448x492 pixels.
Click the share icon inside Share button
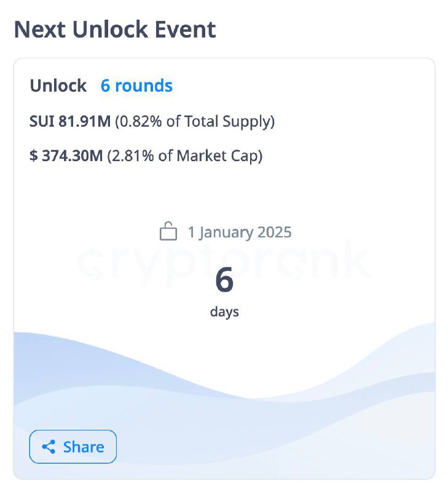tap(49, 447)
